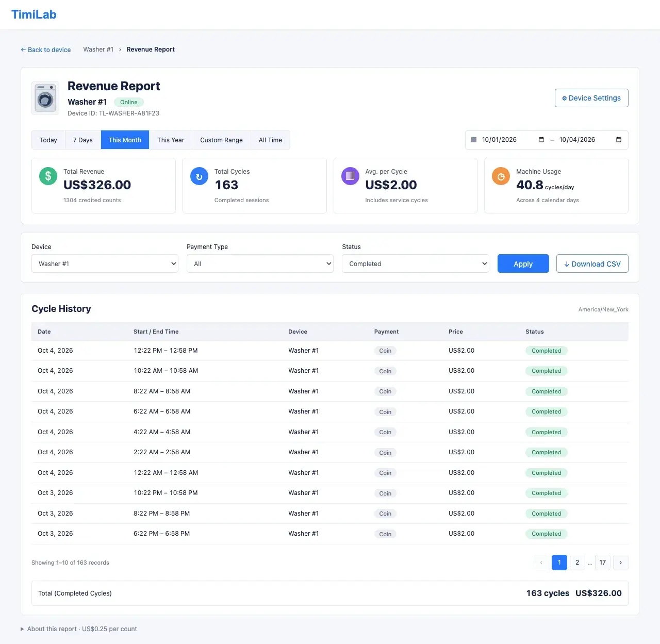Click the 10:22 PM – 10:58 PM time cell
The height and width of the screenshot is (644, 660).
click(x=166, y=493)
